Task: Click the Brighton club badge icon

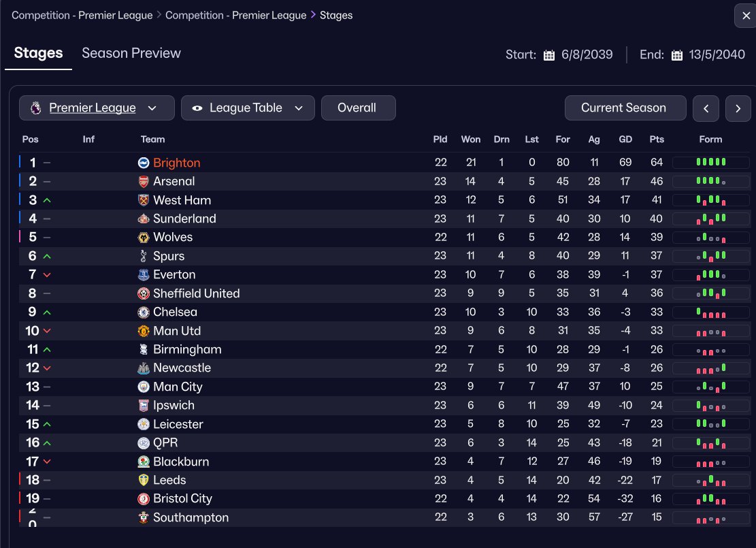Action: [x=144, y=163]
